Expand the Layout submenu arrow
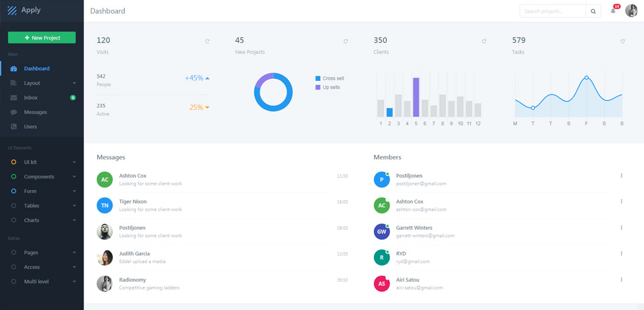644x310 pixels. [x=74, y=83]
